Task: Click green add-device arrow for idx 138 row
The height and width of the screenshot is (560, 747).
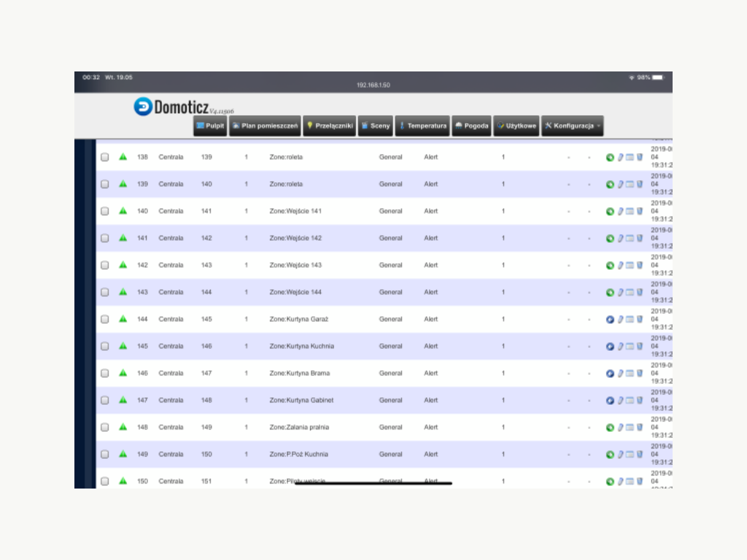Action: (x=610, y=157)
